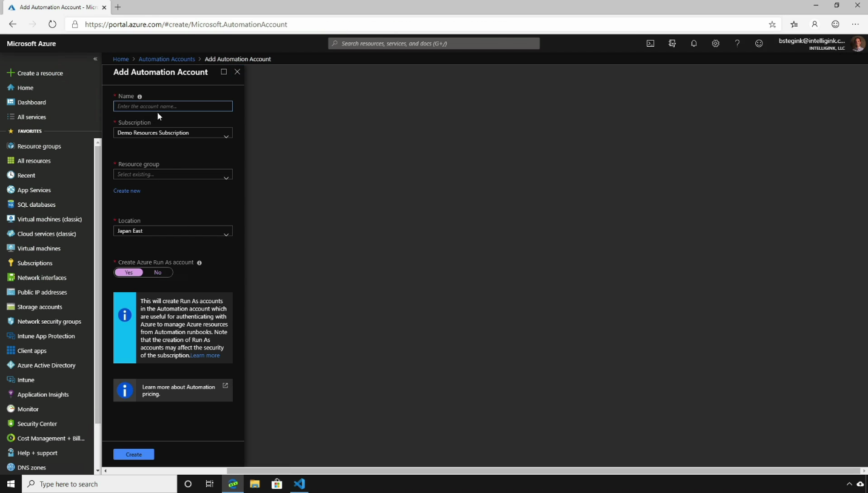Add this page to favorites star
This screenshot has height=493, width=868.
[772, 24]
